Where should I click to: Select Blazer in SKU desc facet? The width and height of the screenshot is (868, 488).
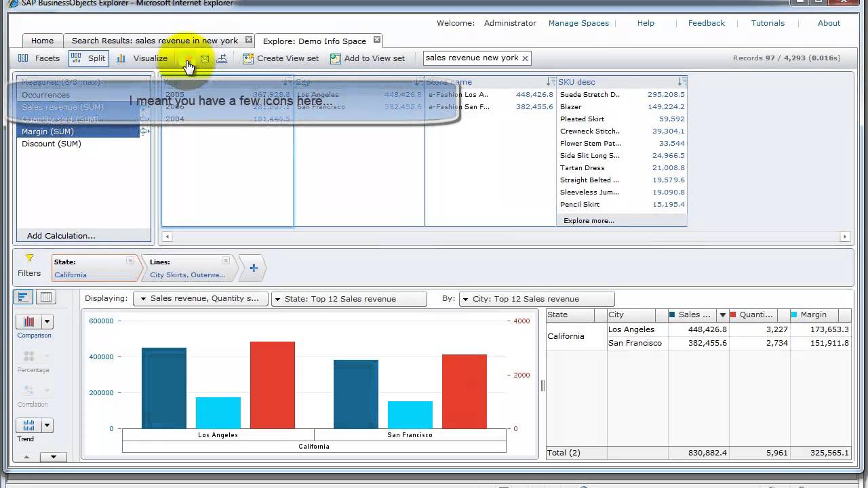pos(622,107)
